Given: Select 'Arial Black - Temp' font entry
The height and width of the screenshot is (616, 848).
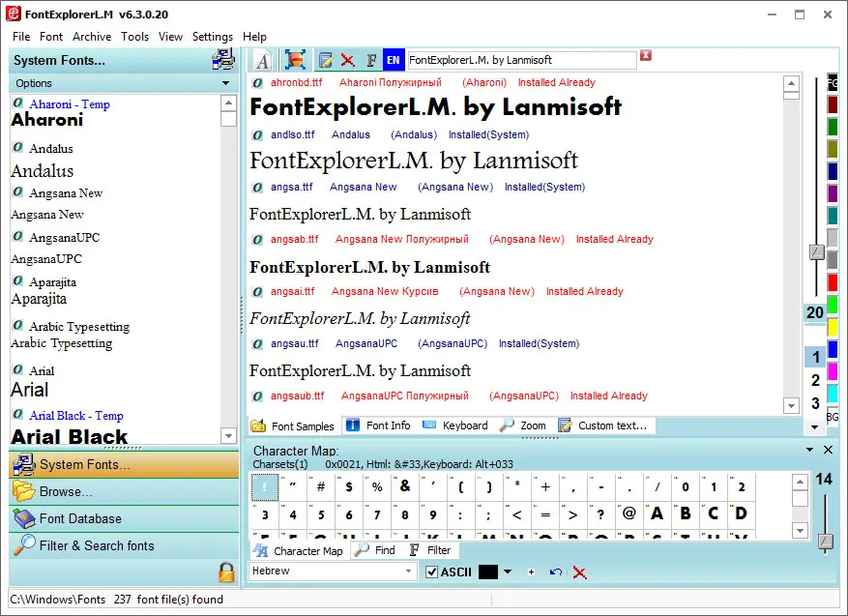Looking at the screenshot, I should (x=76, y=416).
